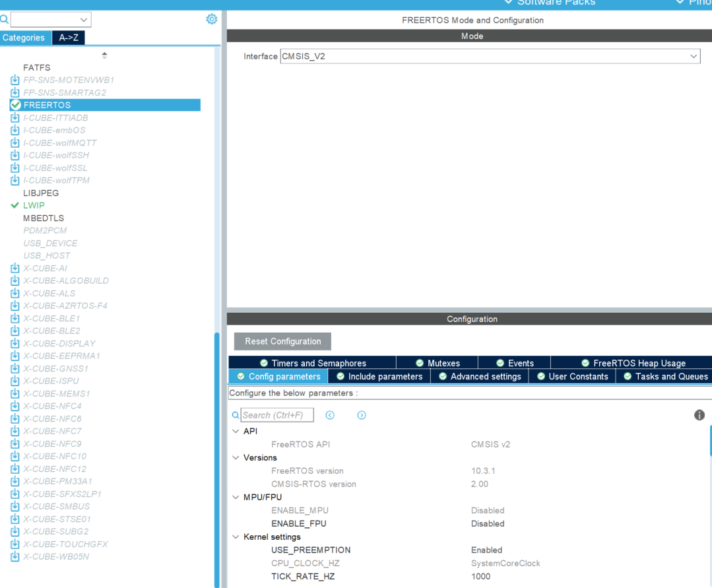The image size is (712, 588).
Task: Click the green check beside FREERTOS
Action: point(15,105)
